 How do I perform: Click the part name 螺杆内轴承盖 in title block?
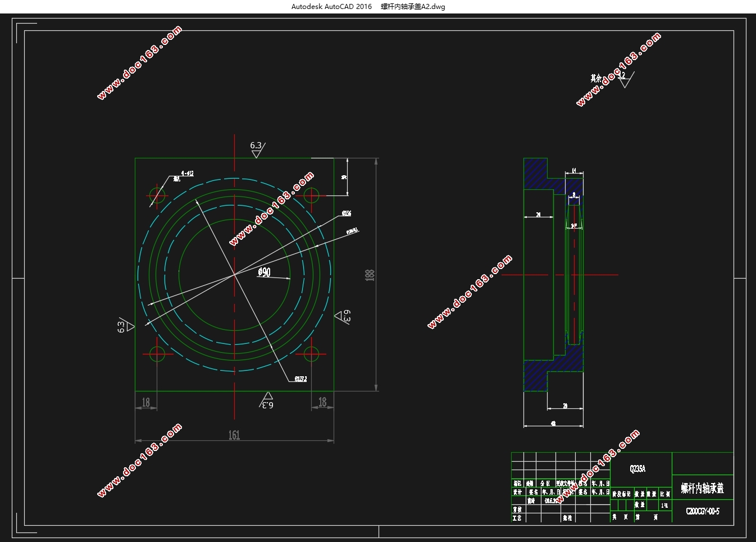pos(703,488)
